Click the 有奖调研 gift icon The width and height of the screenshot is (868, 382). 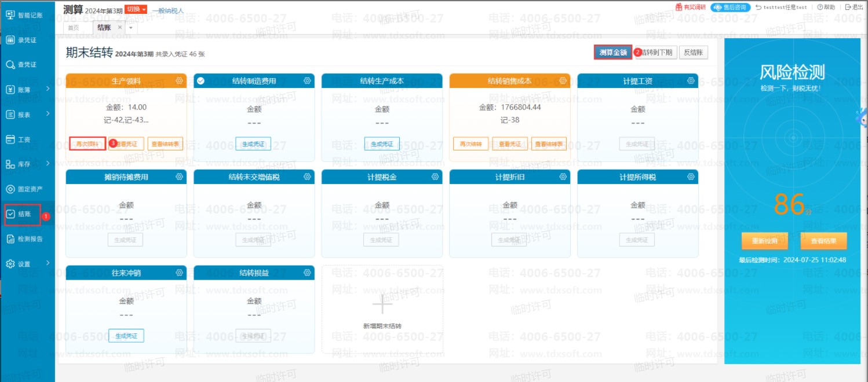pyautogui.click(x=679, y=7)
